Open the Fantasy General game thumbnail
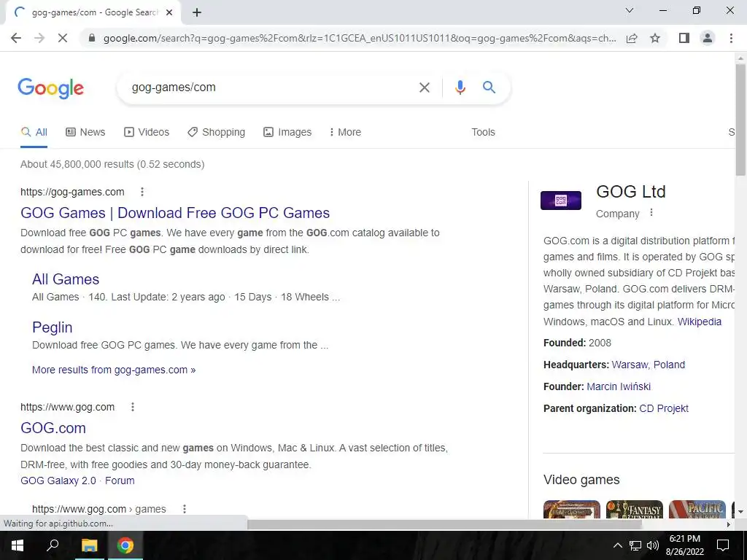747x560 pixels. [x=635, y=510]
